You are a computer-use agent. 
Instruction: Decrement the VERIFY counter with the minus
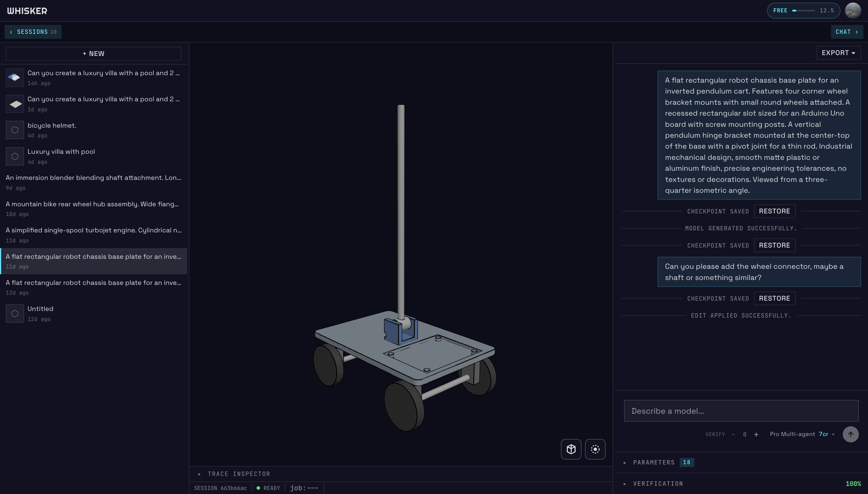(x=733, y=434)
